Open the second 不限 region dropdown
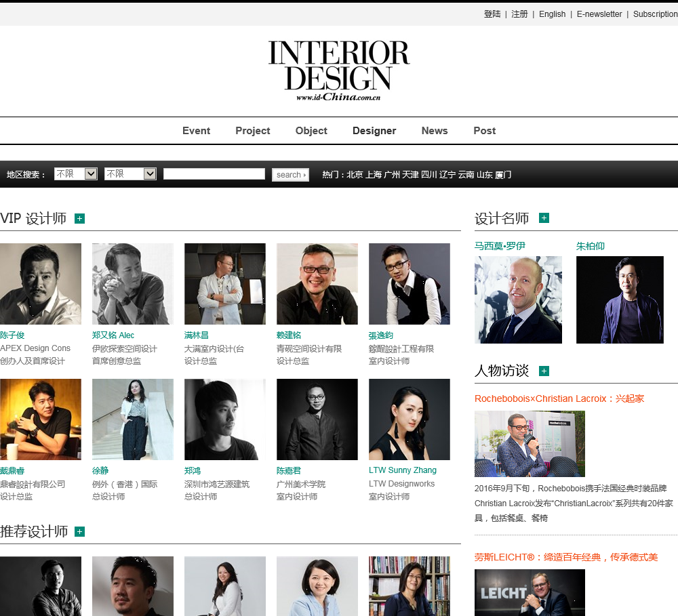Screen dimensions: 678x616 click(130, 173)
